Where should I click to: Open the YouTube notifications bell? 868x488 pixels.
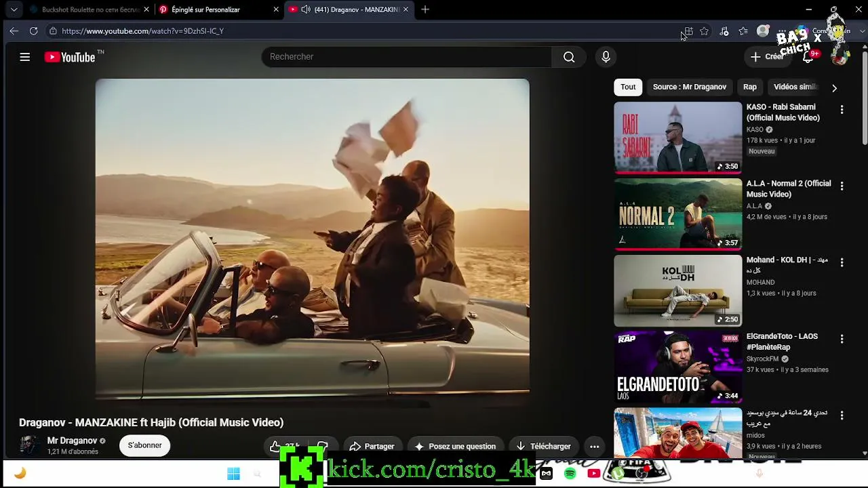coord(808,57)
